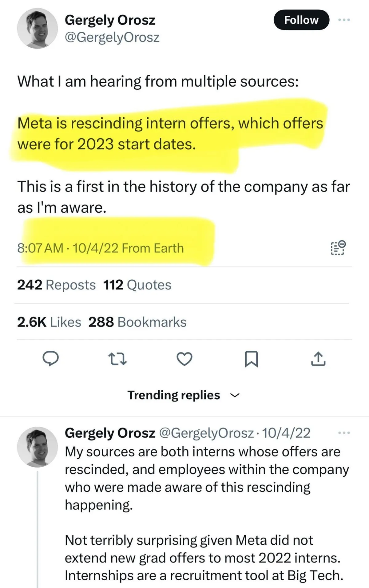Like the post with heart icon
The image size is (369, 588).
click(x=184, y=359)
